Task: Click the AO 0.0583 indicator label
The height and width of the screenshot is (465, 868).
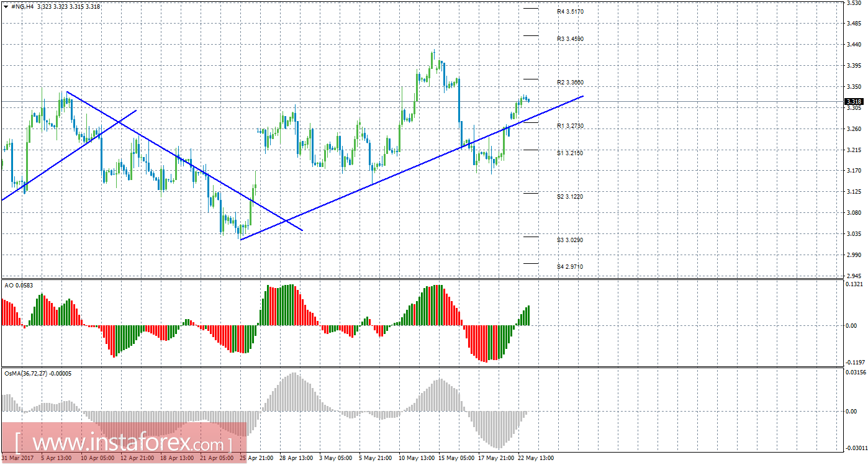Action: tap(19, 285)
